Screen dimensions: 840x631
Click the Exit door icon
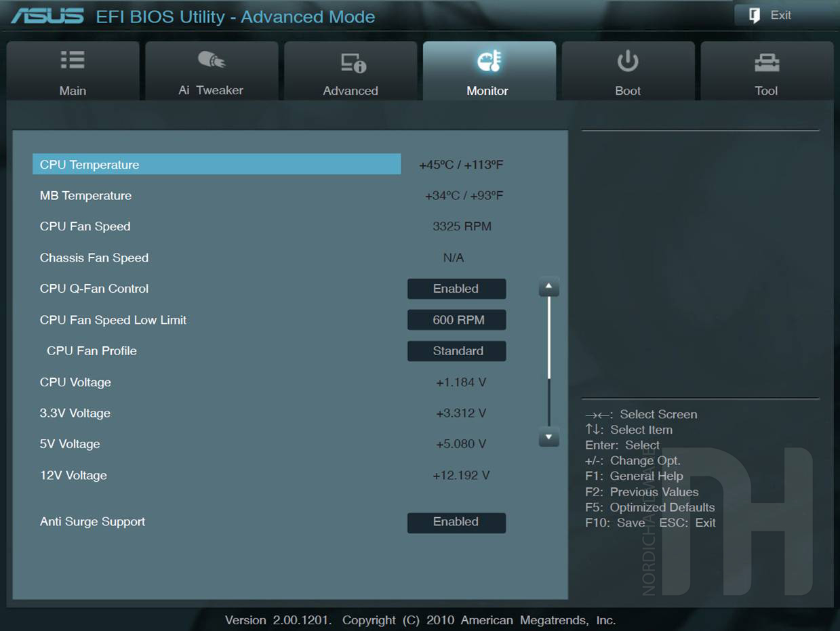pyautogui.click(x=755, y=16)
